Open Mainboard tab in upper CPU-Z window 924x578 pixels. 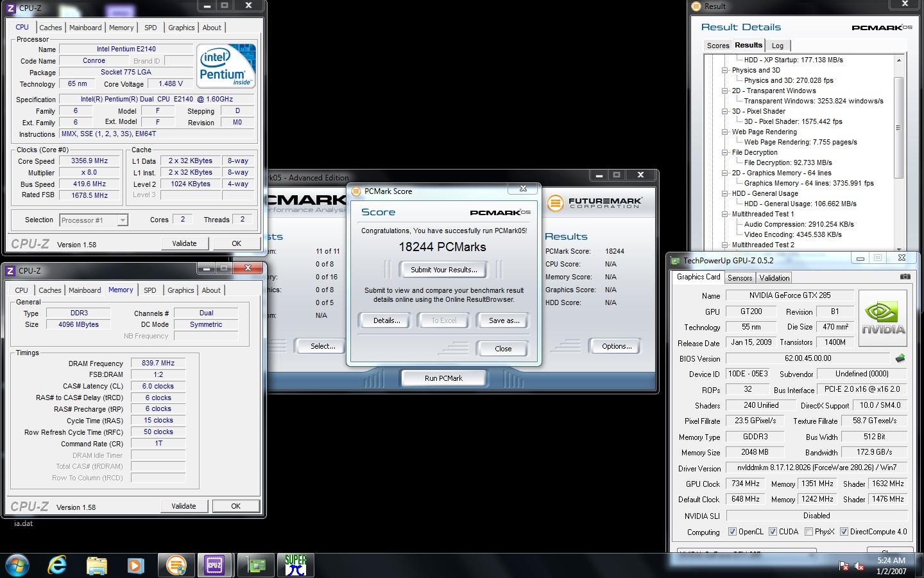[x=85, y=28]
